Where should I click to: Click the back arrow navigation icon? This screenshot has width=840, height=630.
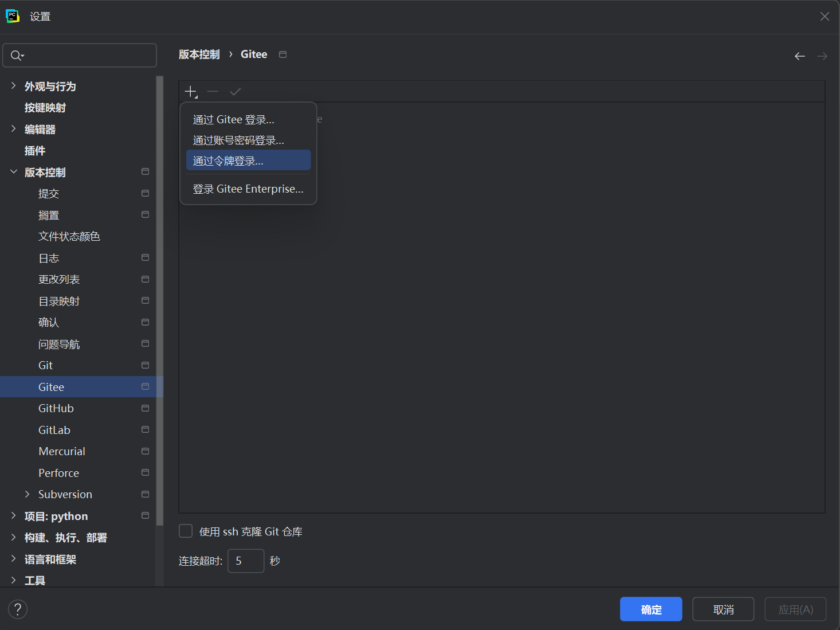(800, 56)
